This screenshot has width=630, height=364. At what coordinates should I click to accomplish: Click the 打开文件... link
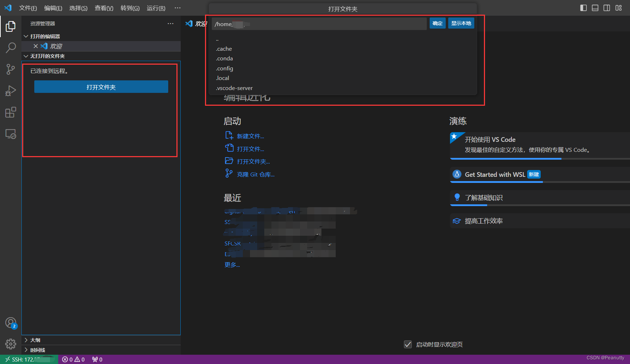pos(251,149)
